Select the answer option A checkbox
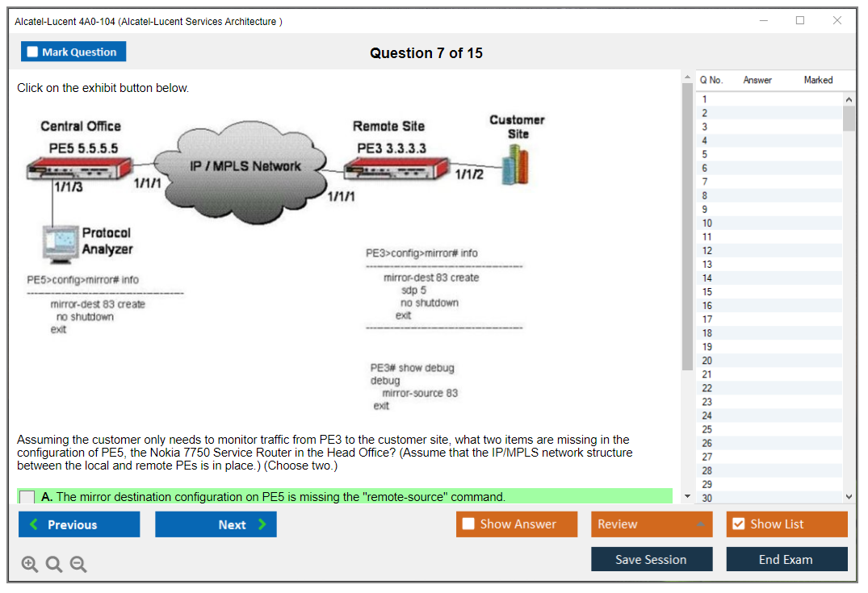This screenshot has width=868, height=593. (x=27, y=497)
